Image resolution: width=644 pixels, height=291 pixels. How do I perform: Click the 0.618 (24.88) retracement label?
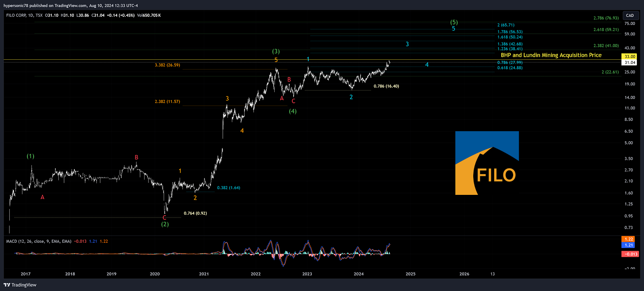510,68
